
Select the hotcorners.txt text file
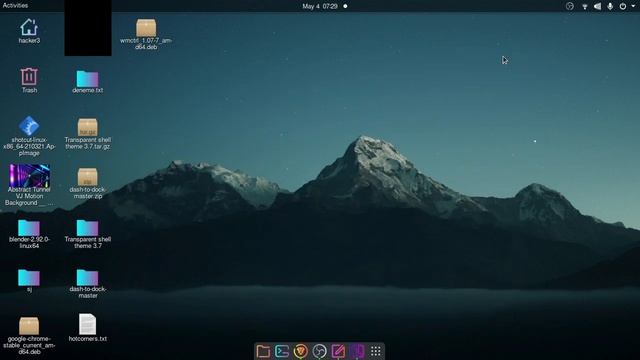tap(87, 324)
